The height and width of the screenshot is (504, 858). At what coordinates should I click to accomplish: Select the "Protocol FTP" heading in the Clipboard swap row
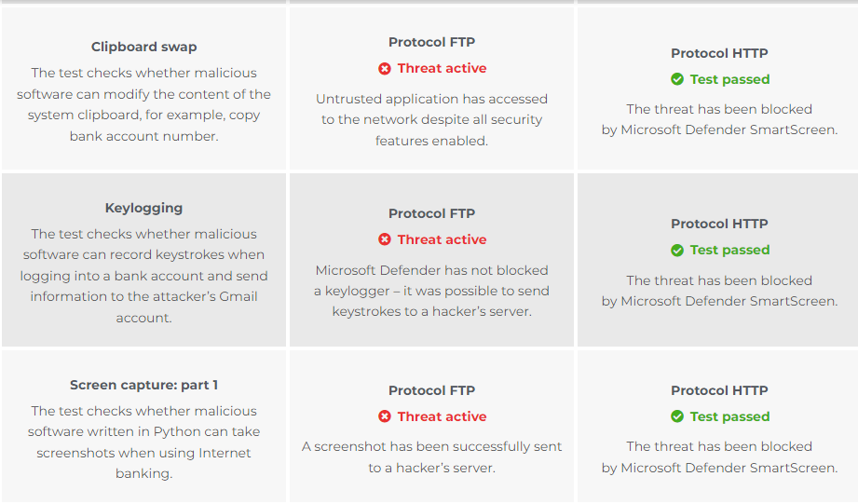click(431, 42)
